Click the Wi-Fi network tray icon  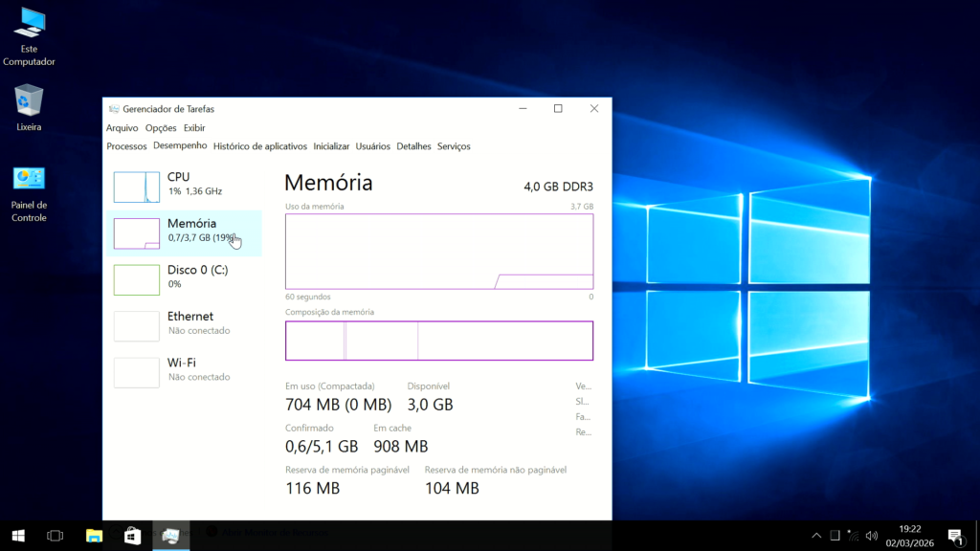(853, 536)
